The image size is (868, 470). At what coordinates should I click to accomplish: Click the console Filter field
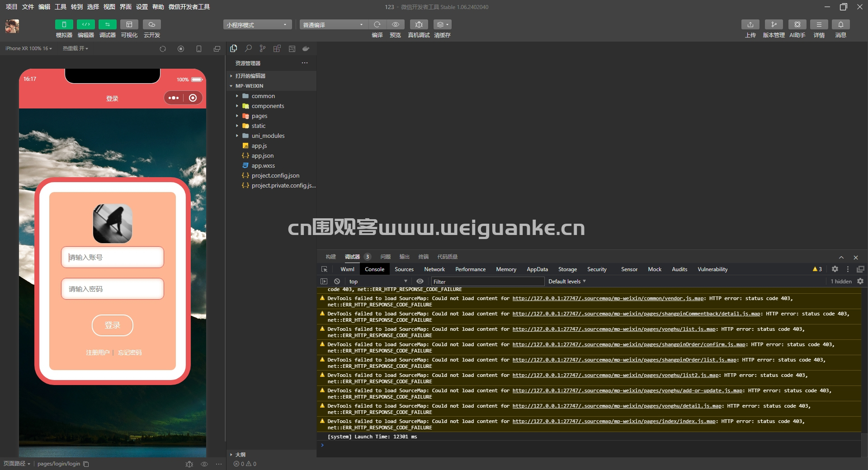488,281
